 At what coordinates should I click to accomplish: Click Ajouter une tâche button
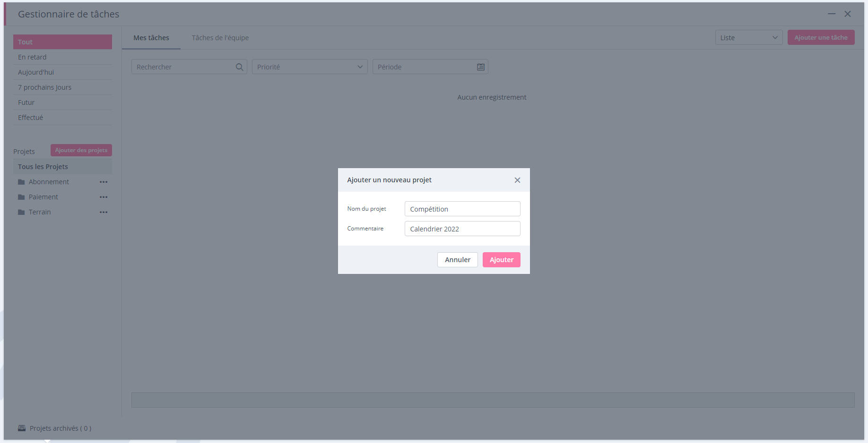[x=821, y=37]
